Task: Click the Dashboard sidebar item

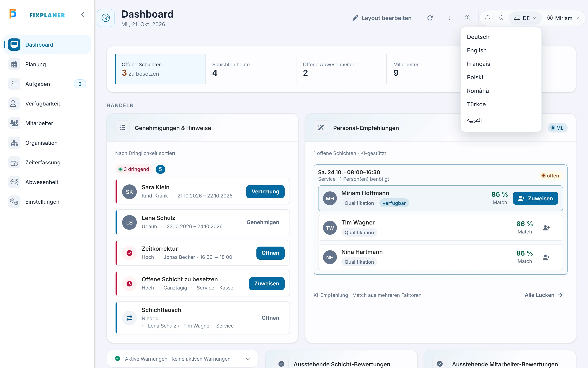Action: pyautogui.click(x=47, y=45)
